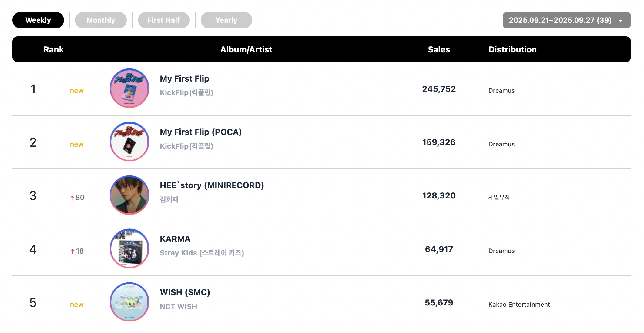The height and width of the screenshot is (333, 644).
Task: Click the My First Flip album title
Action: (184, 79)
